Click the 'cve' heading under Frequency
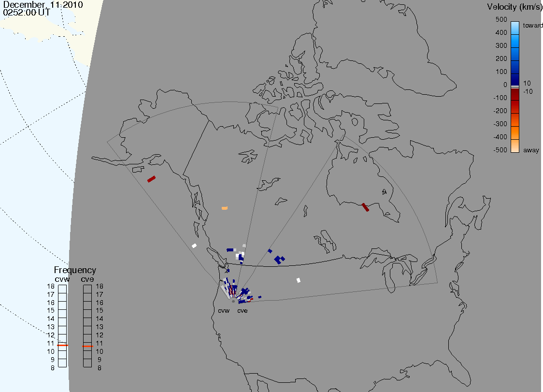The width and height of the screenshot is (543, 392). (x=87, y=279)
